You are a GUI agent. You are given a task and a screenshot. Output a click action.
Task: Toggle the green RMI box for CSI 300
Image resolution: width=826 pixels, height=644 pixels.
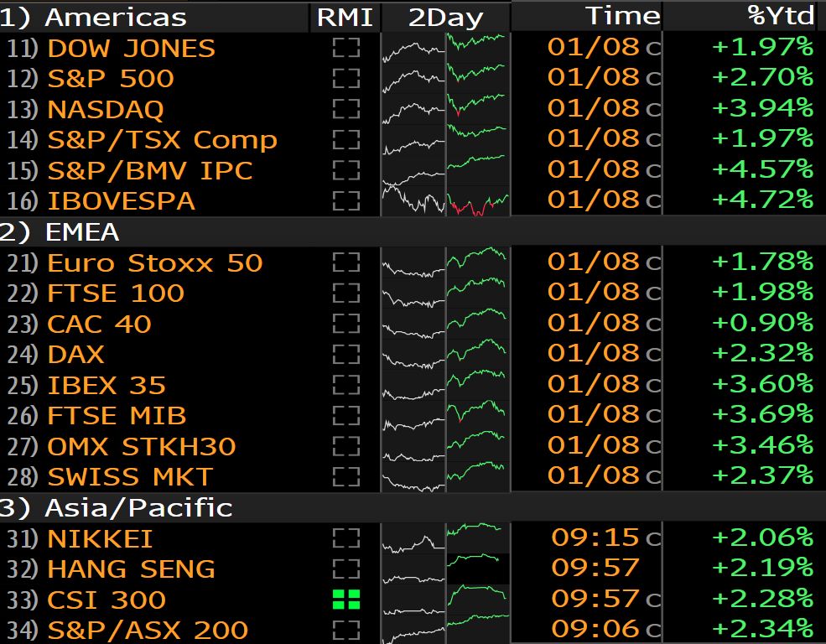tap(346, 600)
